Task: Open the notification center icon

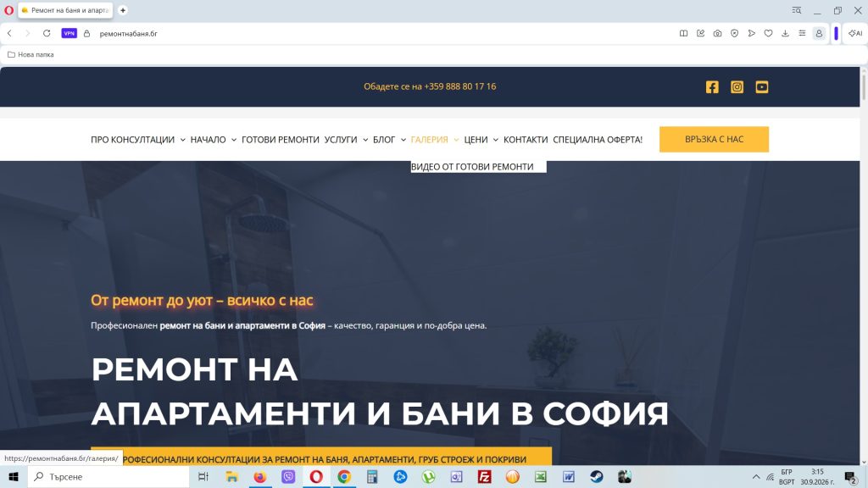Action: 851,476
